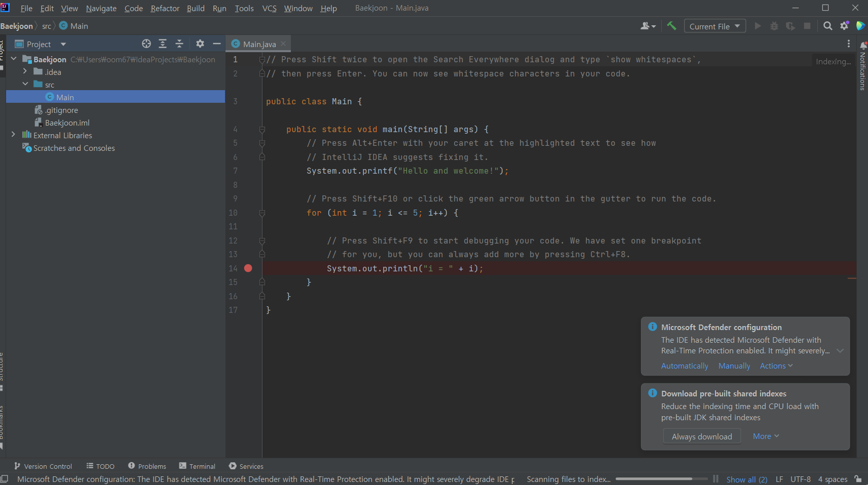Open the Refactor menu
The height and width of the screenshot is (485, 868).
coord(165,8)
